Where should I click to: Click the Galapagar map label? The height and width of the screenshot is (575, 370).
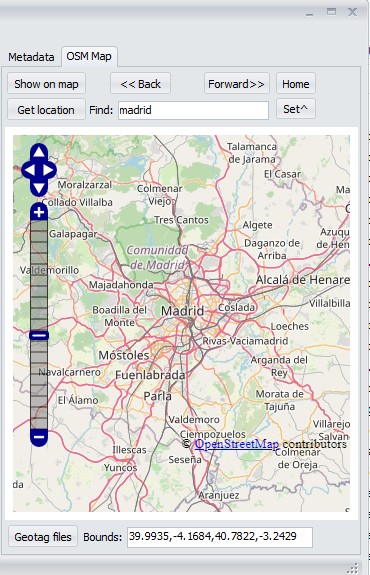pyautogui.click(x=73, y=234)
